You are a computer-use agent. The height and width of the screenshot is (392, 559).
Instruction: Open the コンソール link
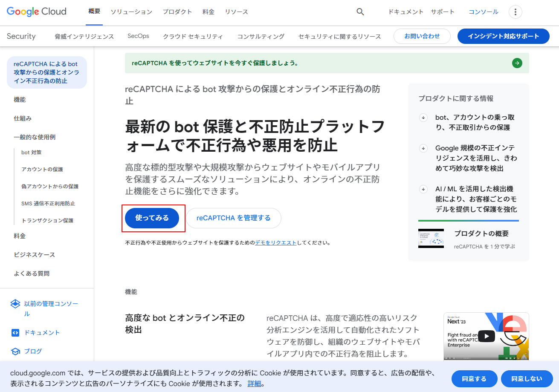484,12
